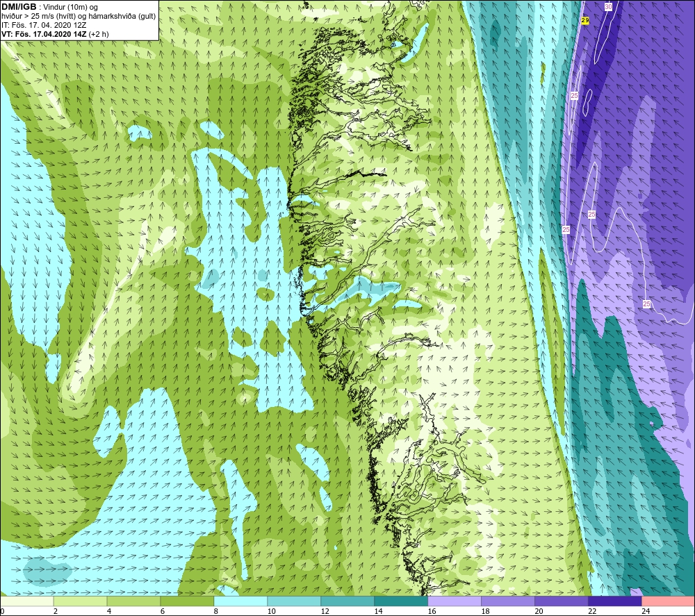Click the legend scale label "14"
Viewport: 695px width, 616px height.
tap(378, 611)
